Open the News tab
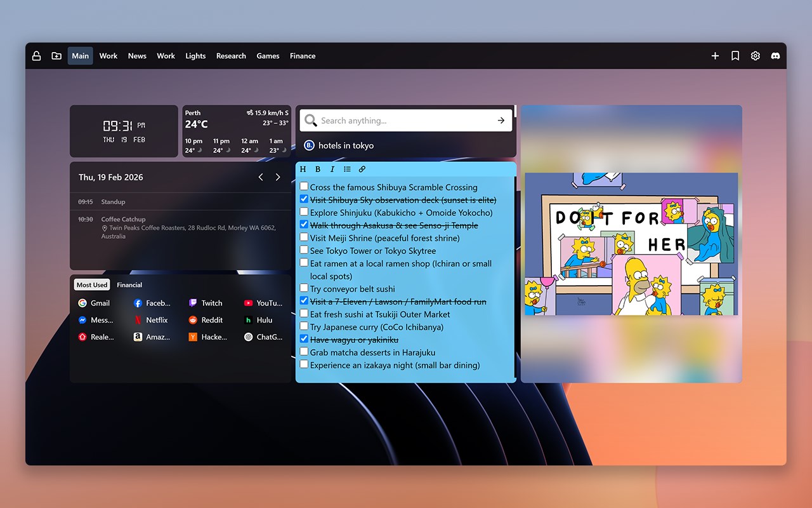The height and width of the screenshot is (508, 812). [137, 56]
